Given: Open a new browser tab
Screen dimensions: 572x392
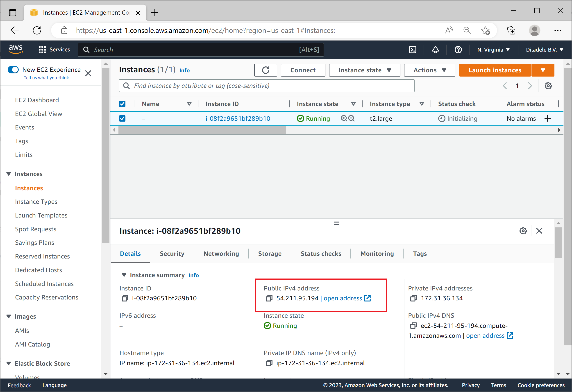Looking at the screenshot, I should (154, 13).
